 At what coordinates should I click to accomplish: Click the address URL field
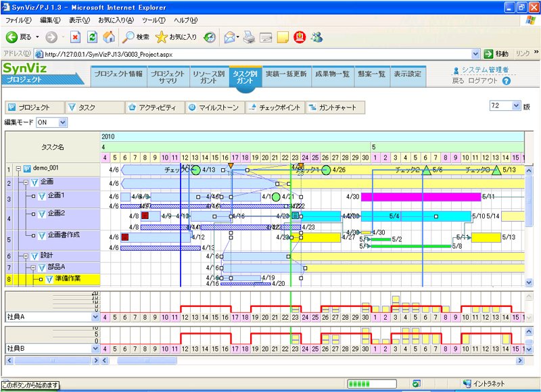point(256,54)
